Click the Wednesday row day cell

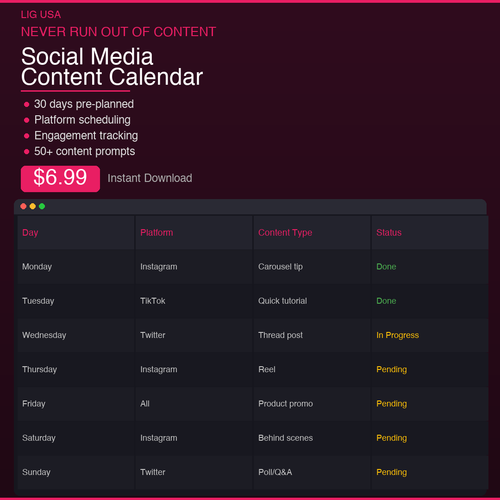click(76, 335)
